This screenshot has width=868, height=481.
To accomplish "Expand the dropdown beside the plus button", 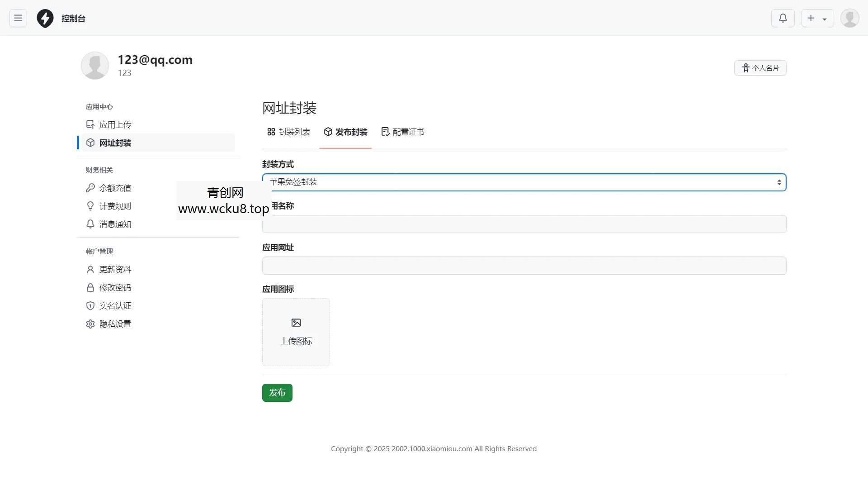I will tap(825, 18).
